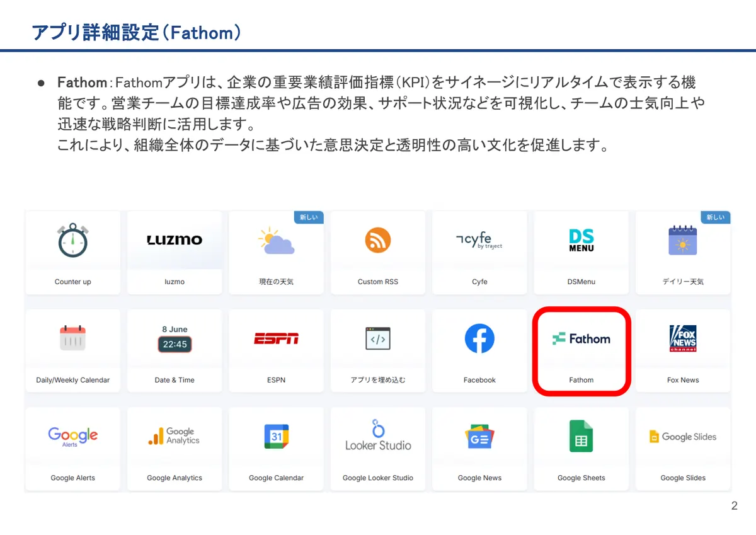
Task: Open the デイリー天気 calendar weather icon
Action: (683, 240)
